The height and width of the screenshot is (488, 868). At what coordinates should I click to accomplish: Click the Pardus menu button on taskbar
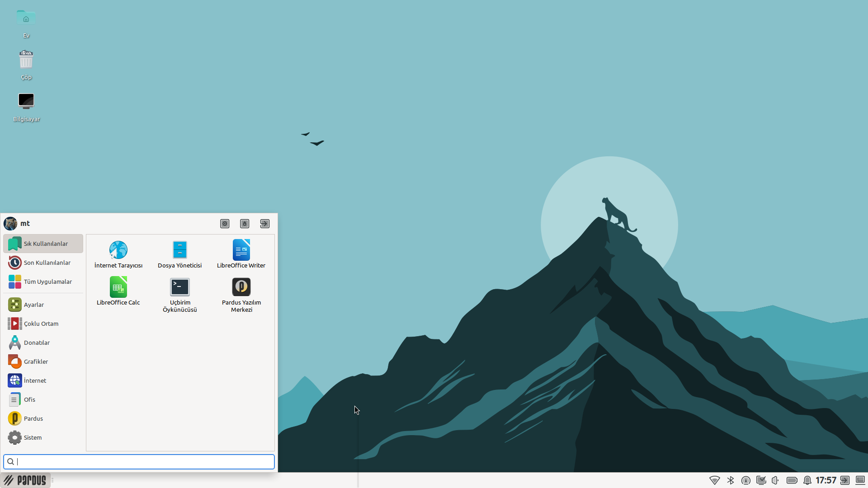point(25,480)
